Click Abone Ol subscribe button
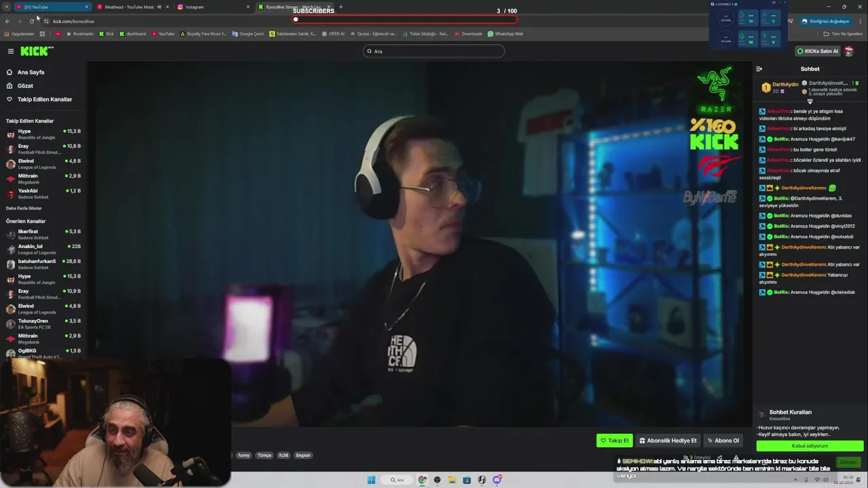 [x=723, y=441]
